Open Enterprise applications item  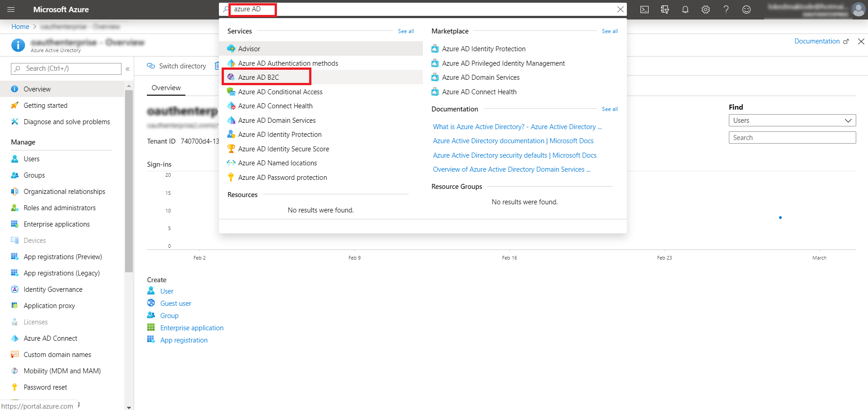(62, 224)
